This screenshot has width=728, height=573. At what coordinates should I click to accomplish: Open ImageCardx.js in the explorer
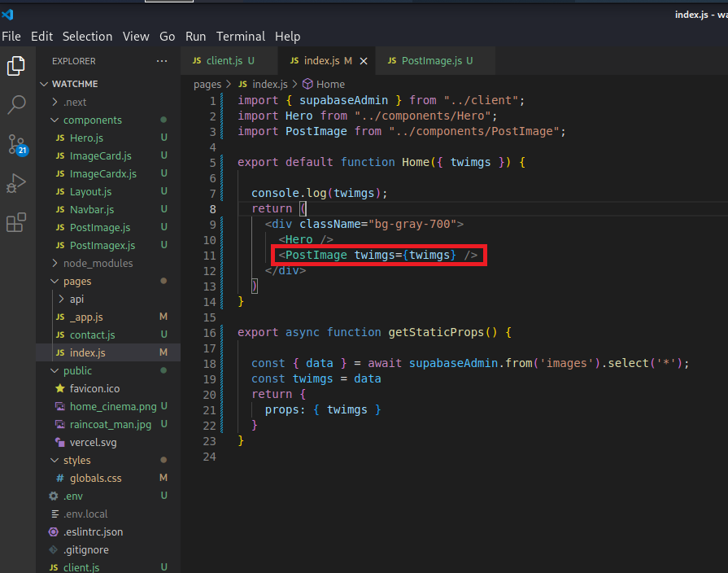pos(108,174)
